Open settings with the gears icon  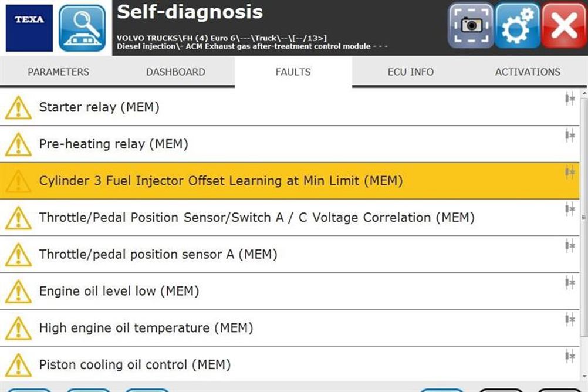518,25
